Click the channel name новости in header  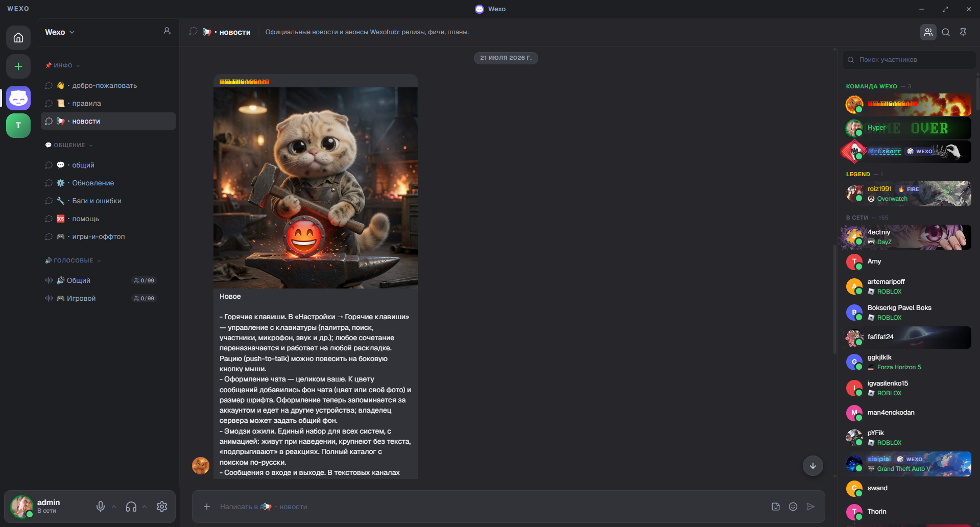pos(235,32)
